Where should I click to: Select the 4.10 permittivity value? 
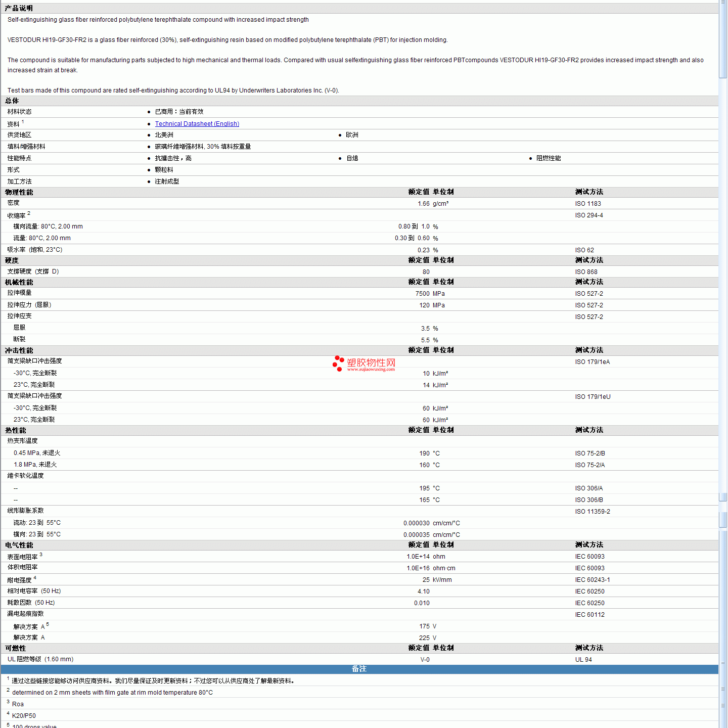point(424,591)
